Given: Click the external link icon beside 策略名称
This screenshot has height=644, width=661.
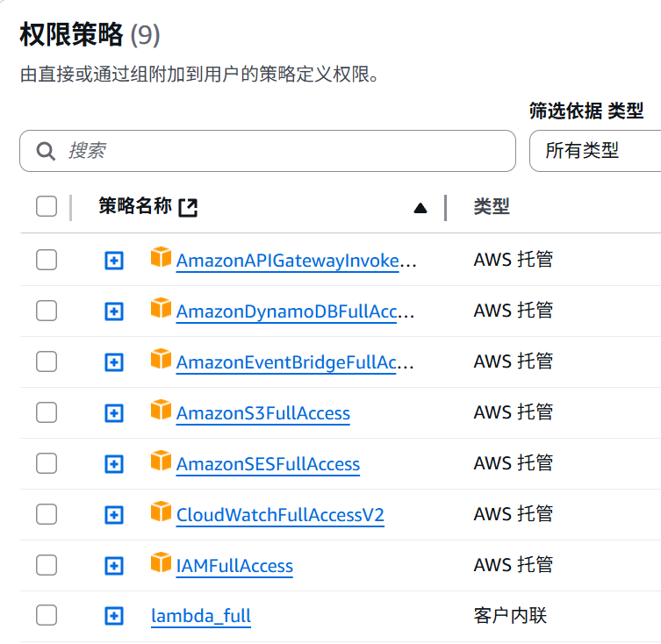Looking at the screenshot, I should pos(188,207).
